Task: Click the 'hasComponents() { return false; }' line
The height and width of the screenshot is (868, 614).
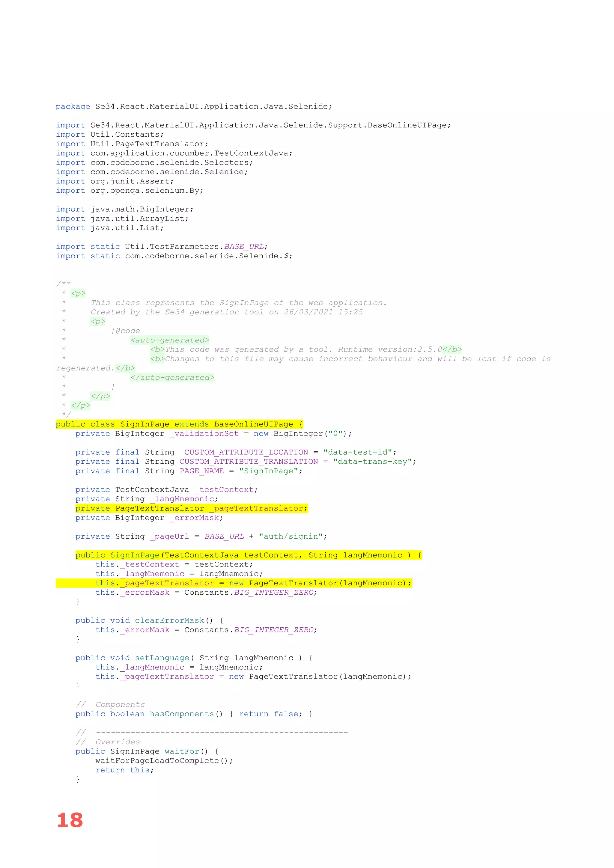Action: pyautogui.click(x=194, y=714)
